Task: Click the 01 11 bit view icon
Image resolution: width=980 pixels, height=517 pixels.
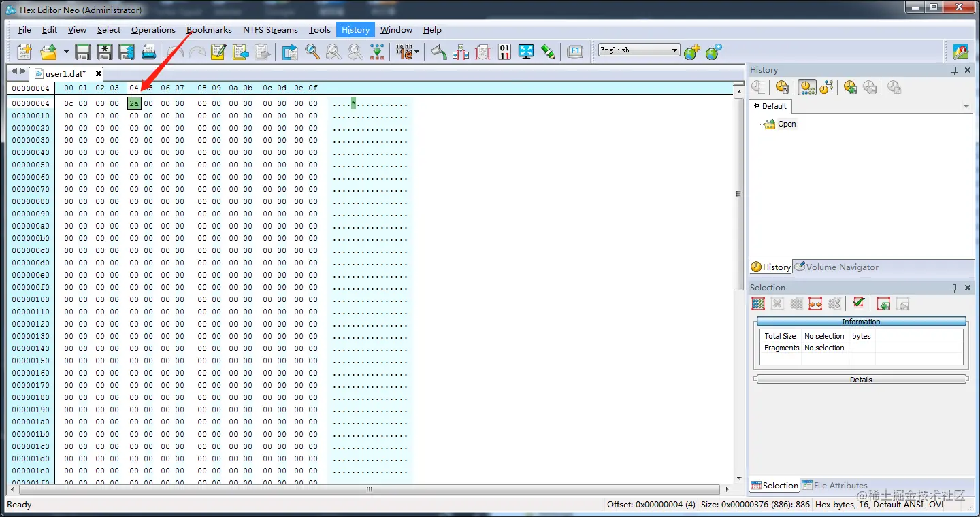Action: [x=504, y=52]
